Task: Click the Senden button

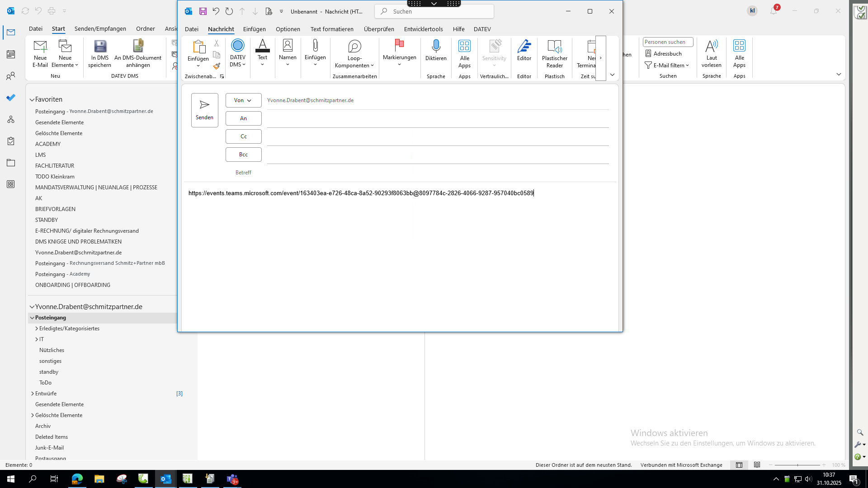Action: pos(204,110)
